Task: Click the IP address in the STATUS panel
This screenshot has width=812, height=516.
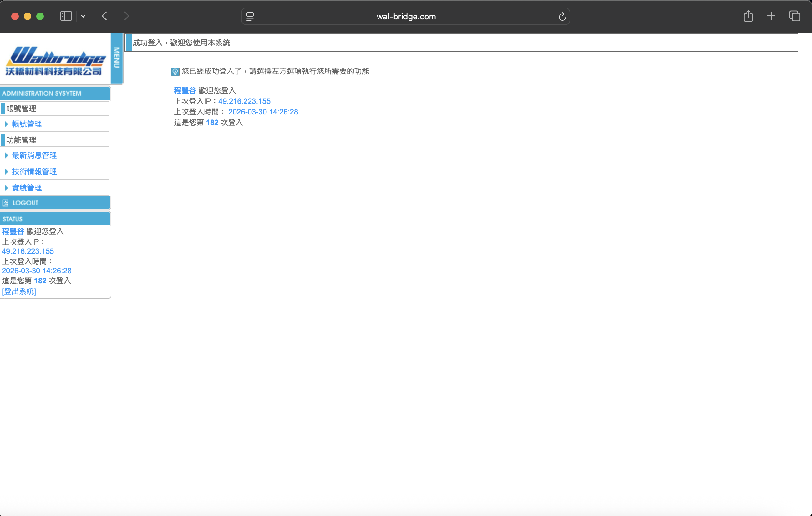Action: pyautogui.click(x=28, y=251)
